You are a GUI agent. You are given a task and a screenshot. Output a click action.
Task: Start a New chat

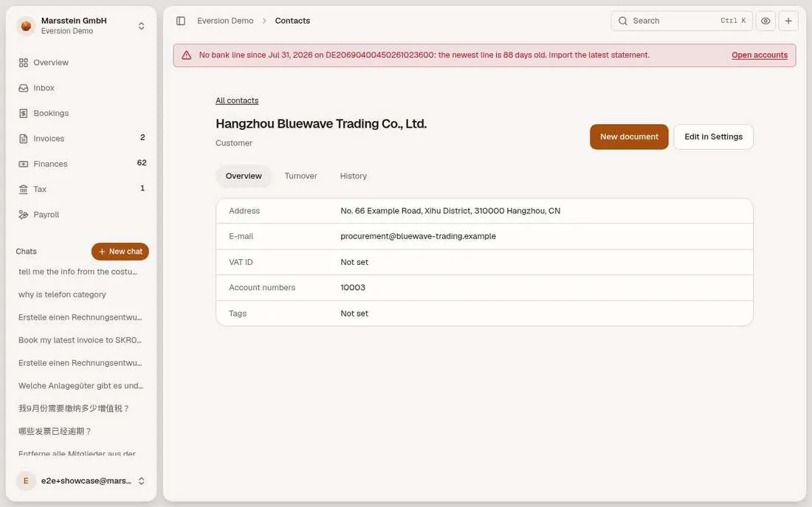(120, 252)
